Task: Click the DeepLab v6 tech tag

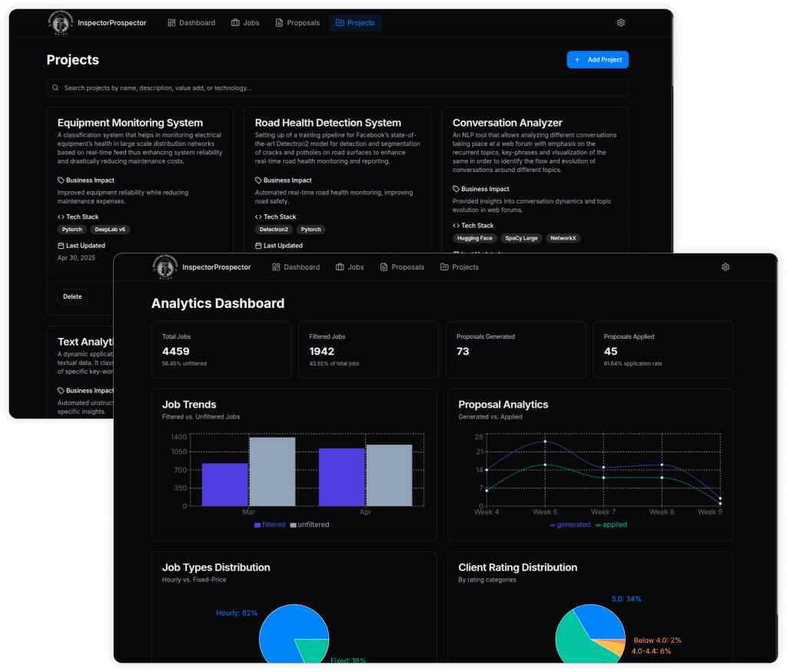Action: point(110,229)
